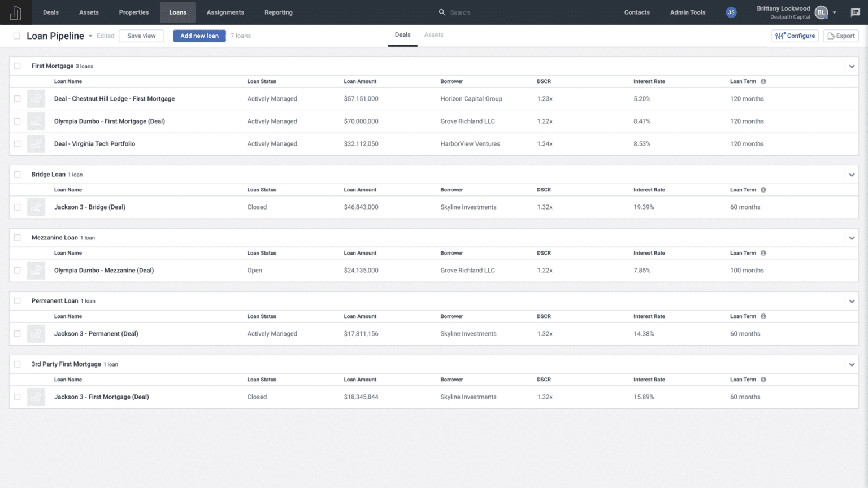
Task: Check the First Mortgage group select-all checkbox
Action: [x=17, y=66]
